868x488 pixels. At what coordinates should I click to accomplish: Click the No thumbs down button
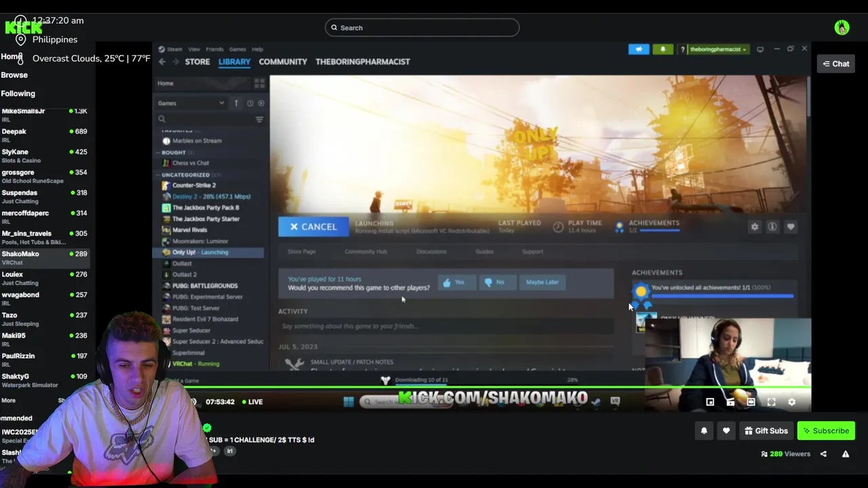[497, 283]
